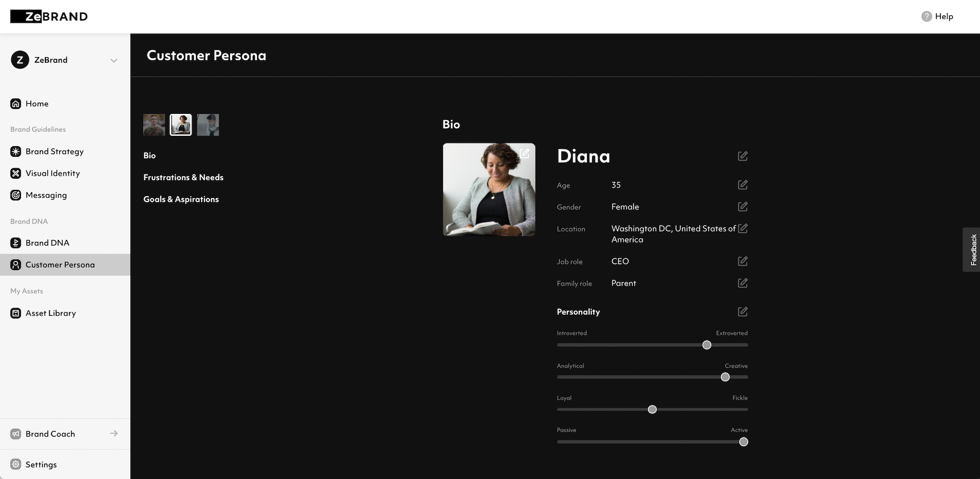The image size is (980, 479).
Task: Open the Help question mark icon
Action: click(x=926, y=16)
